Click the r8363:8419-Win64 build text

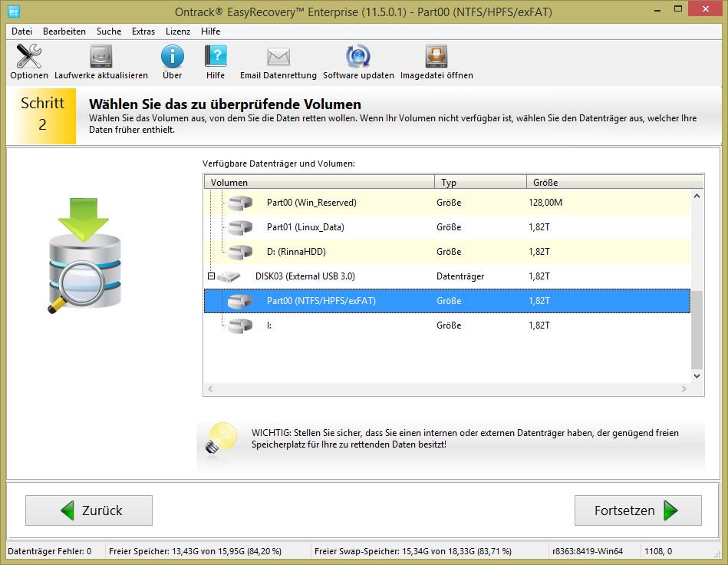pos(588,551)
